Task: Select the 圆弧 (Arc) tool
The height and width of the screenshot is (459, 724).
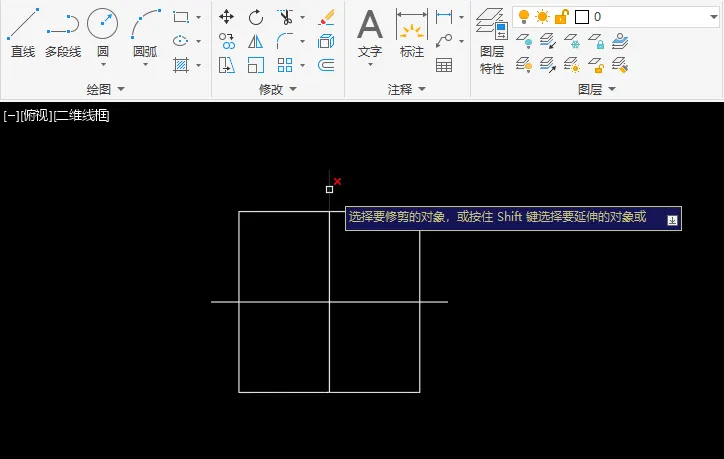Action: 145,32
